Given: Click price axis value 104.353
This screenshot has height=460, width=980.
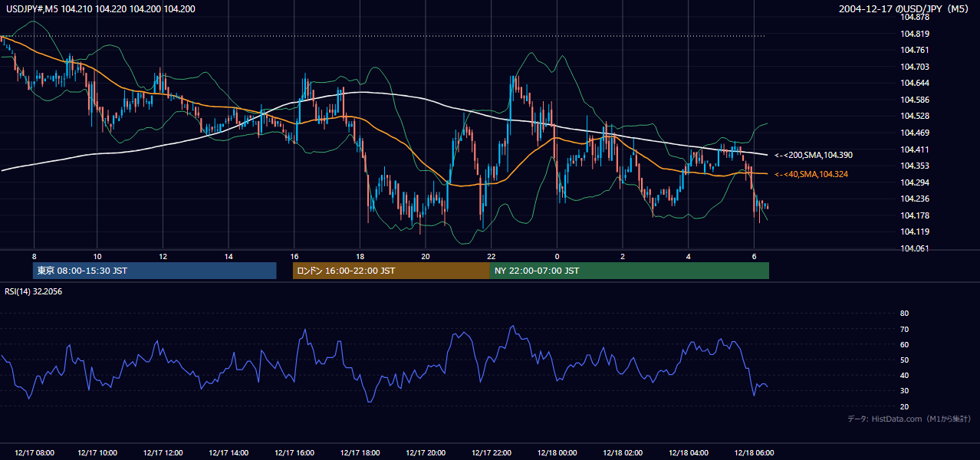Looking at the screenshot, I should pos(915,166).
